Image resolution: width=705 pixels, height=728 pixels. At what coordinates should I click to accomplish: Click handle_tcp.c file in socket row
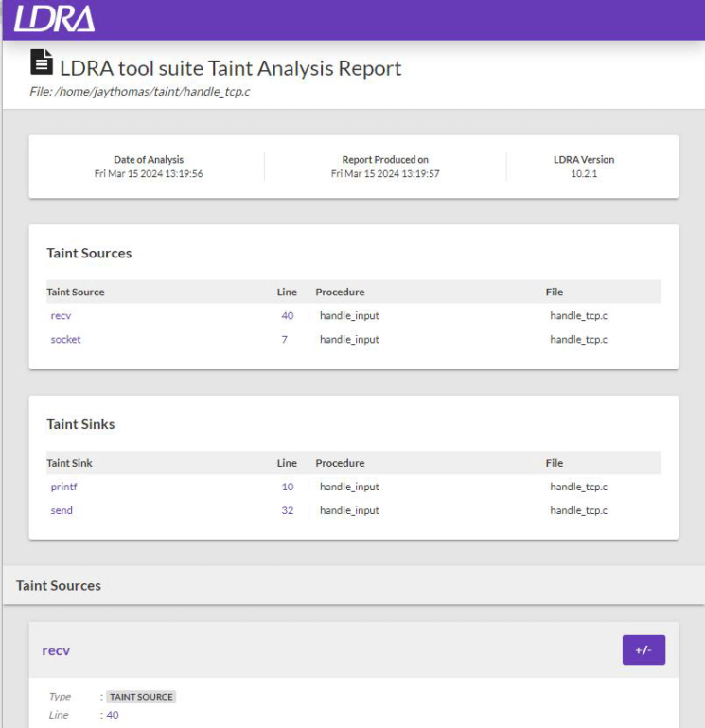[579, 340]
